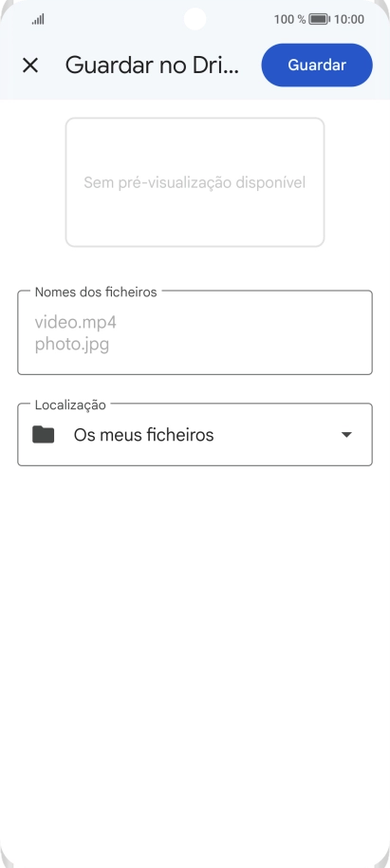Image resolution: width=390 pixels, height=868 pixels.
Task: Tap the Sem pré-visualização disponível text
Action: click(195, 182)
